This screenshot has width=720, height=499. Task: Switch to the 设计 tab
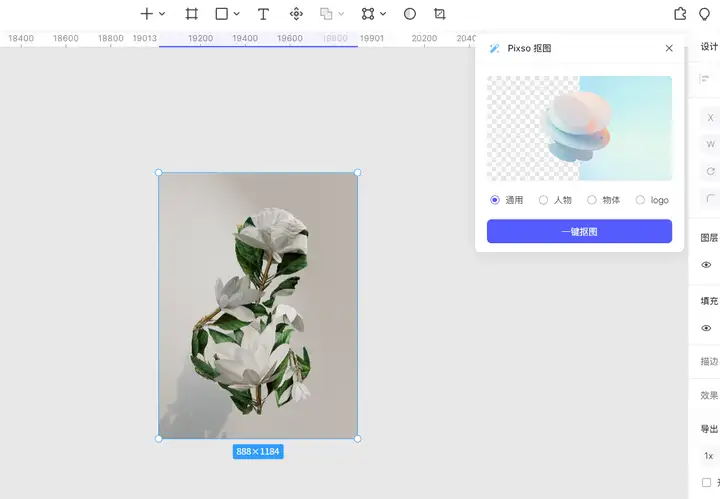pos(709,46)
